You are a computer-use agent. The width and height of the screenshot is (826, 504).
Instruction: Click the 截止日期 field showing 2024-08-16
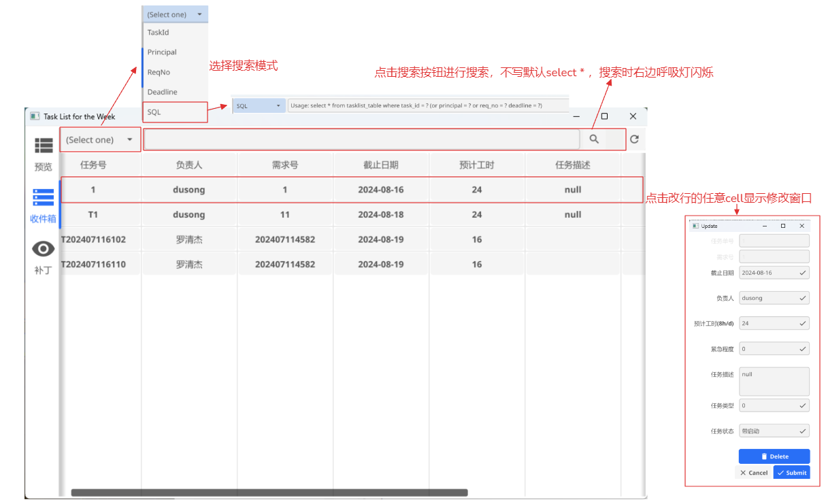pyautogui.click(x=774, y=273)
